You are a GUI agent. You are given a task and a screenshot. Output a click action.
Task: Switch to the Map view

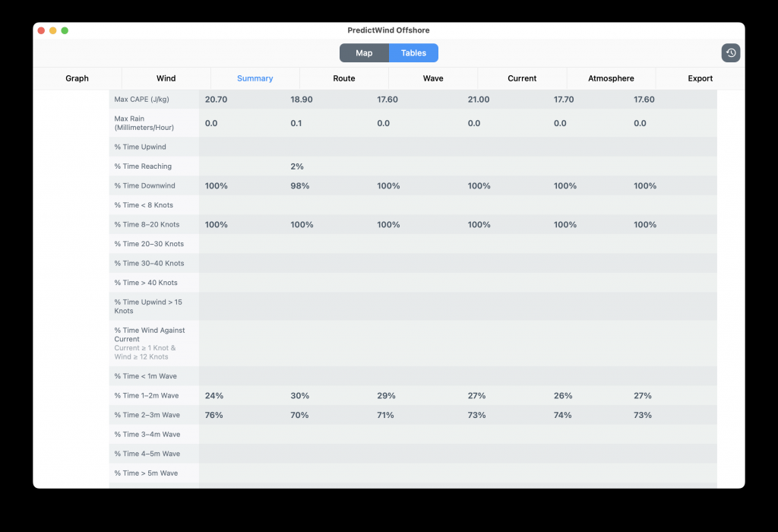(364, 53)
